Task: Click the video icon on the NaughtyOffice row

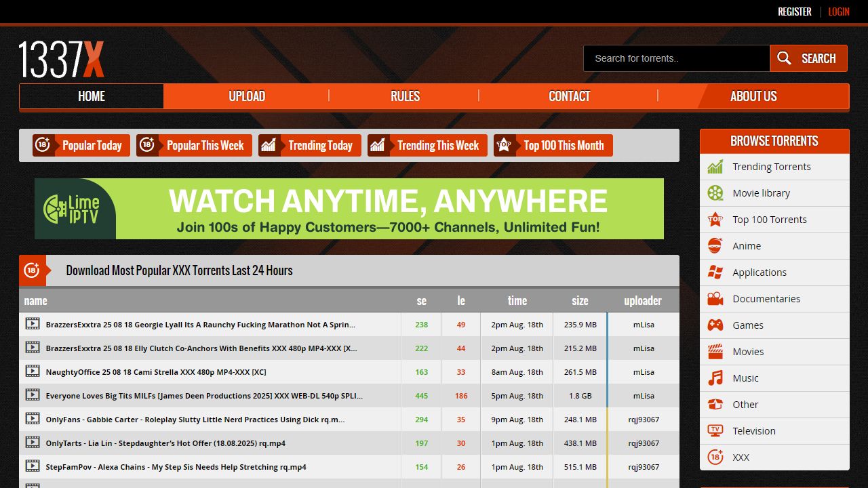Action: coord(33,371)
